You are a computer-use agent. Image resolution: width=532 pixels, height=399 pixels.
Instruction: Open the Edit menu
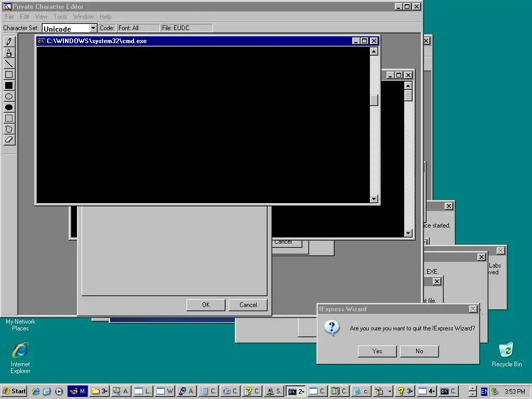[24, 17]
